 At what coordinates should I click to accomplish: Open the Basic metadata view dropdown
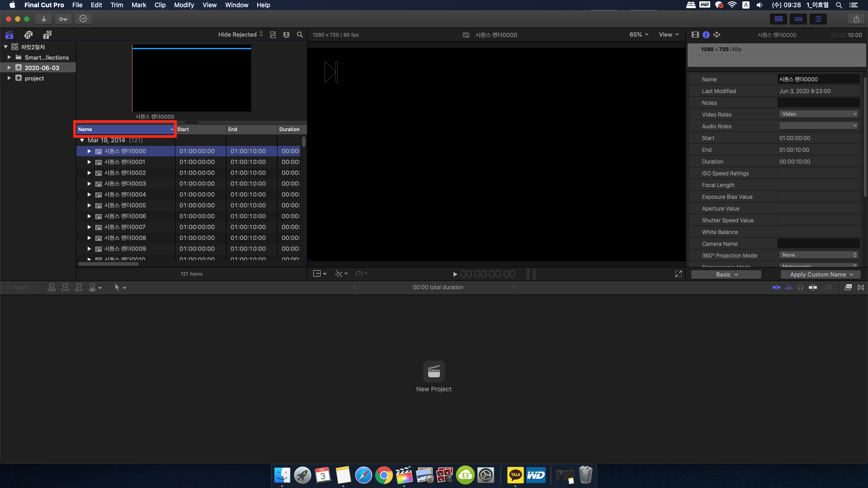[726, 275]
